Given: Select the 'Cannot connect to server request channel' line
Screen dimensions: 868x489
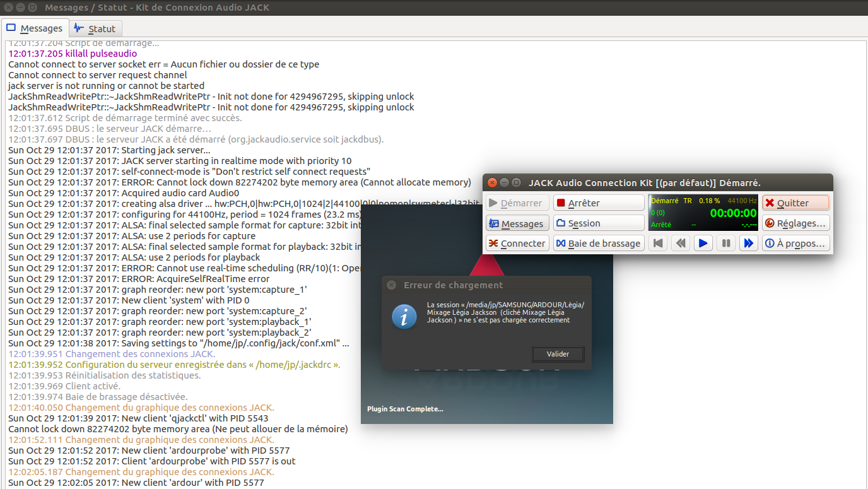Looking at the screenshot, I should coord(98,75).
